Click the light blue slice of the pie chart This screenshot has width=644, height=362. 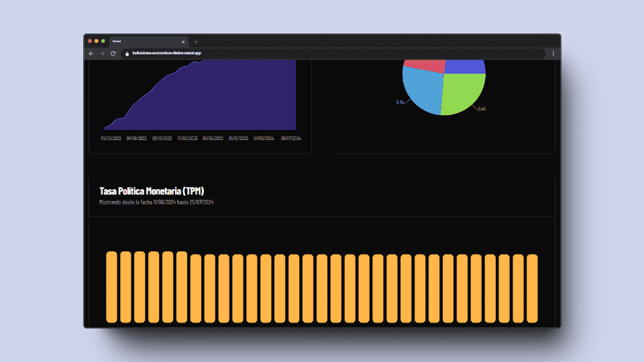pyautogui.click(x=423, y=89)
